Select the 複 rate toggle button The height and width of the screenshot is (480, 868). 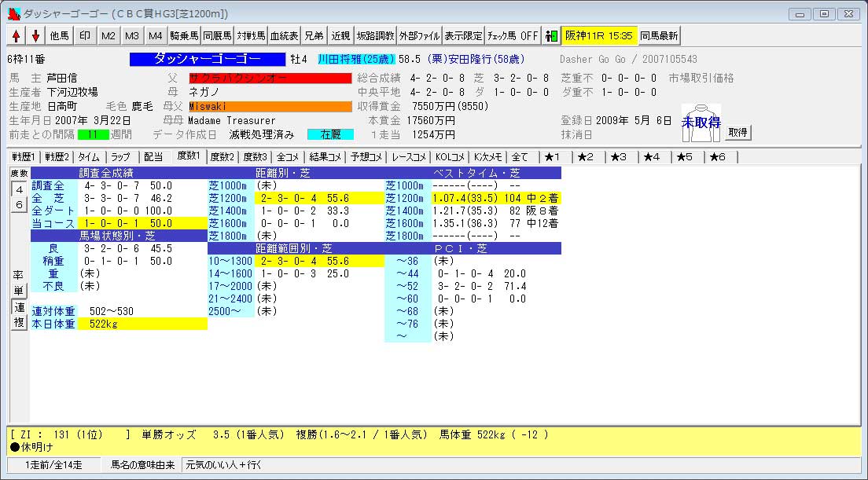(x=18, y=322)
